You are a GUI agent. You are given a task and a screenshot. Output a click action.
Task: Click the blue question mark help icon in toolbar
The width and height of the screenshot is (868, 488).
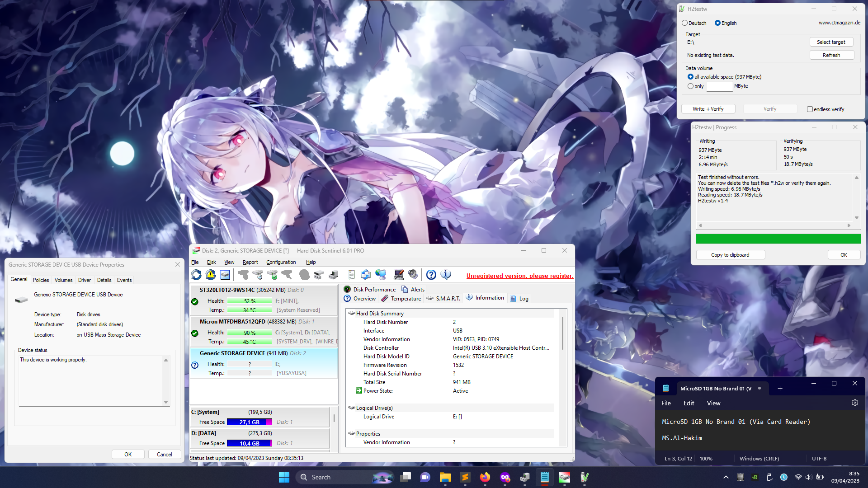[x=431, y=275]
